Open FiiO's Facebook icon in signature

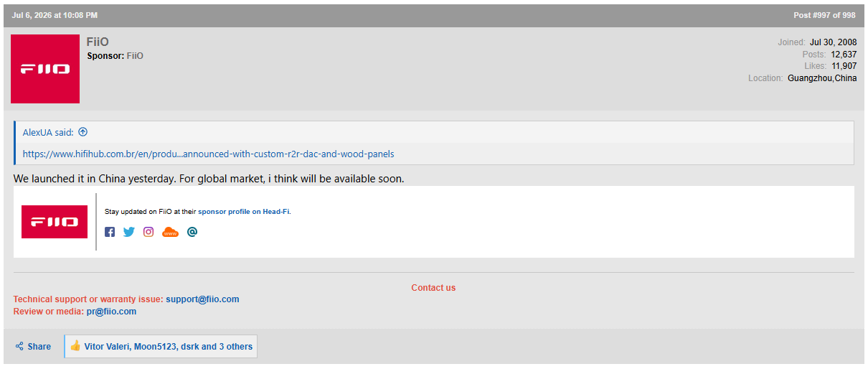coord(110,232)
